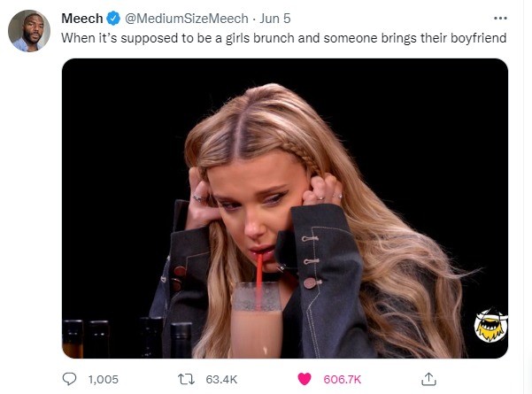This screenshot has width=532, height=394.
Task: Open the Jun 5 timestamp link
Action: click(275, 19)
